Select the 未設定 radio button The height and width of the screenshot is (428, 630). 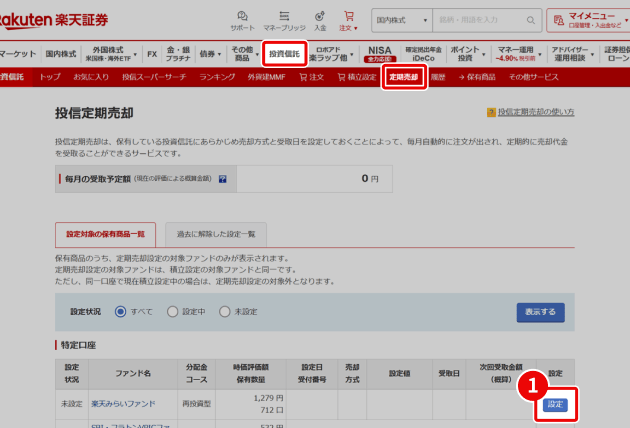pos(225,311)
